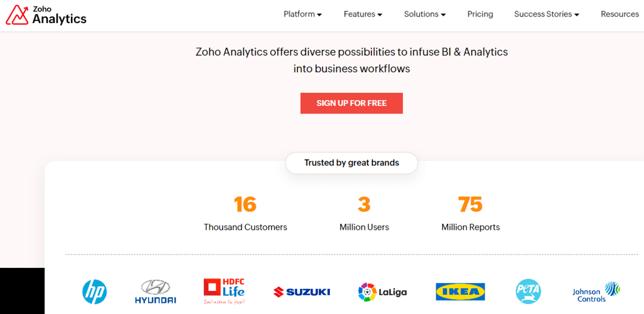
Task: Expand the Platform dropdown menu
Action: click(x=303, y=14)
